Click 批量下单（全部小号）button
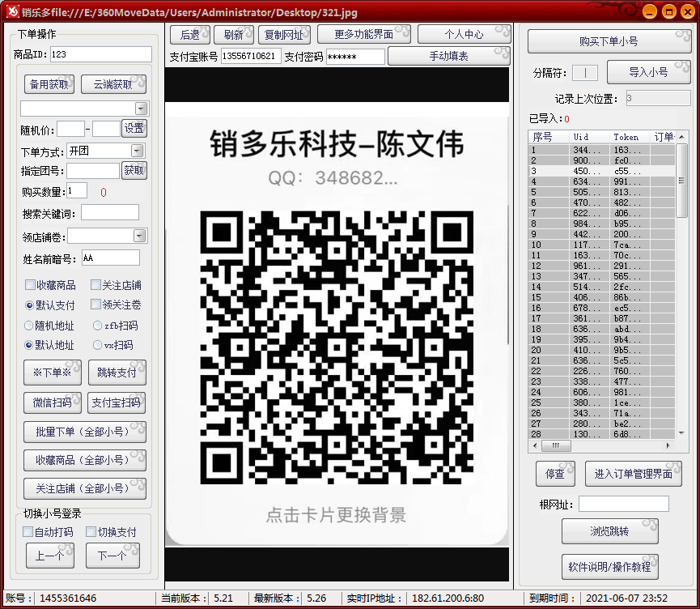This screenshot has height=609, width=700. click(x=85, y=432)
